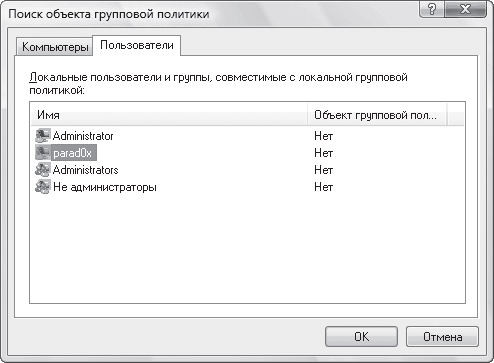This screenshot has height=363, width=494.
Task: Click the Нет value in the parad0x row
Action: (323, 153)
